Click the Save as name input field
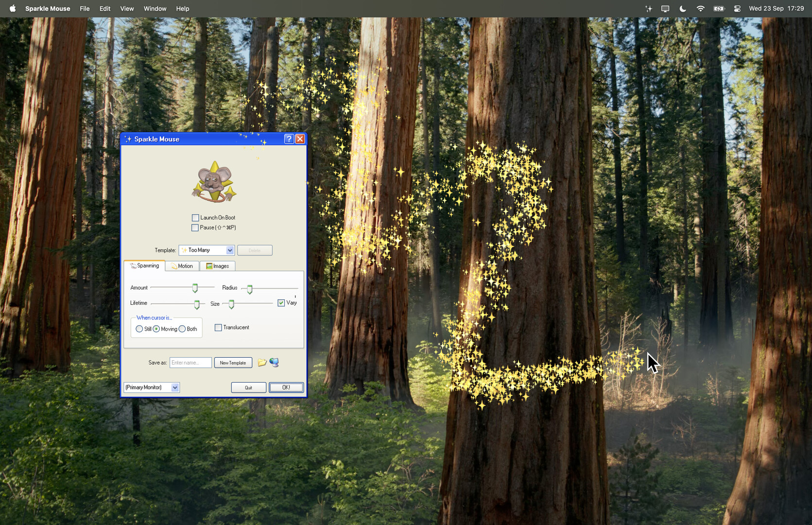The width and height of the screenshot is (812, 525). point(190,363)
